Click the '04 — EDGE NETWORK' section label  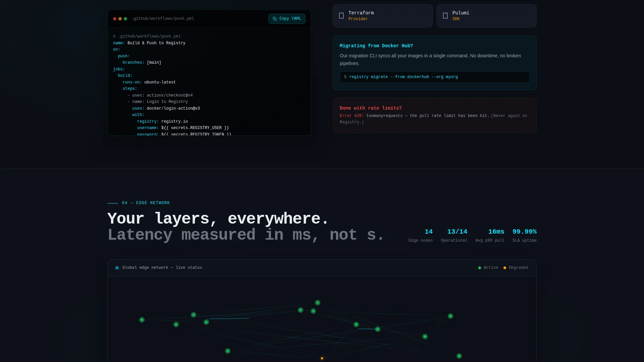pos(146,203)
